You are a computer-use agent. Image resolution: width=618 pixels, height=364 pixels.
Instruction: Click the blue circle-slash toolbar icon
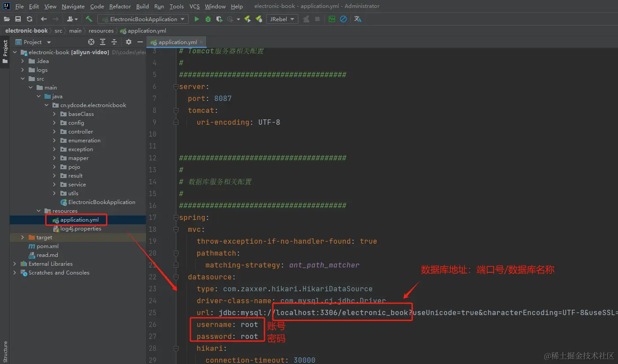pos(343,19)
